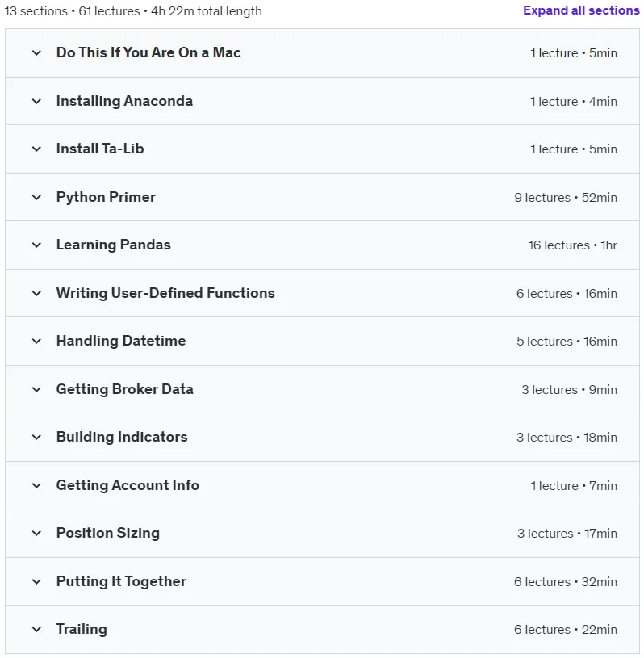The height and width of the screenshot is (658, 644).
Task: Expand Learning Pandas chevron arrow
Action: point(36,245)
